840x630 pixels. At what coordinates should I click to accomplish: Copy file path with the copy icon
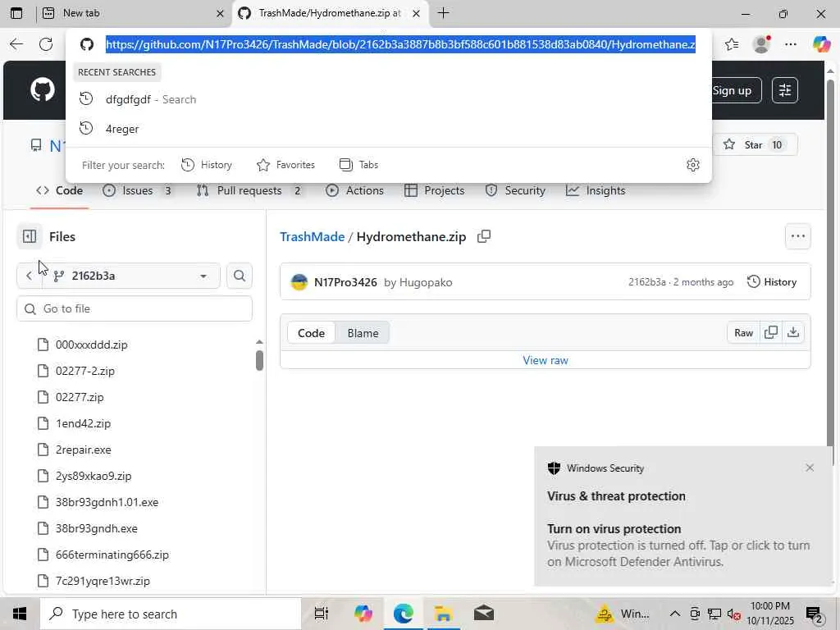pos(484,236)
